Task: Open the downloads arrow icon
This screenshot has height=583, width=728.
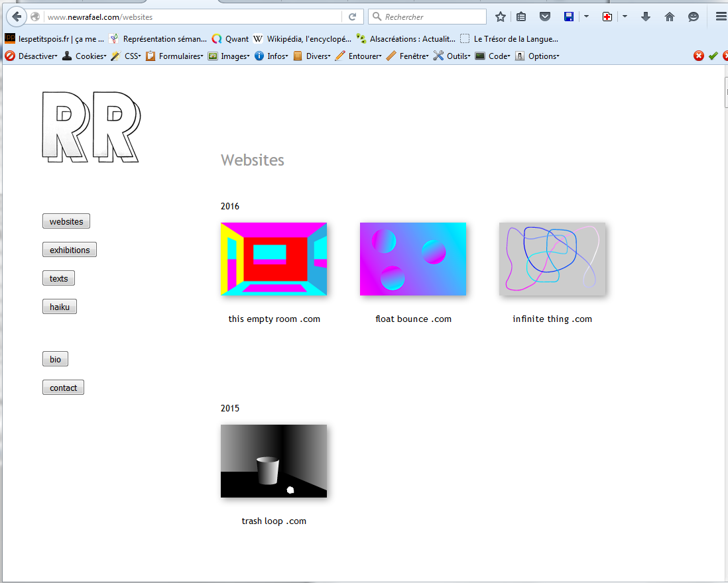Action: [645, 17]
